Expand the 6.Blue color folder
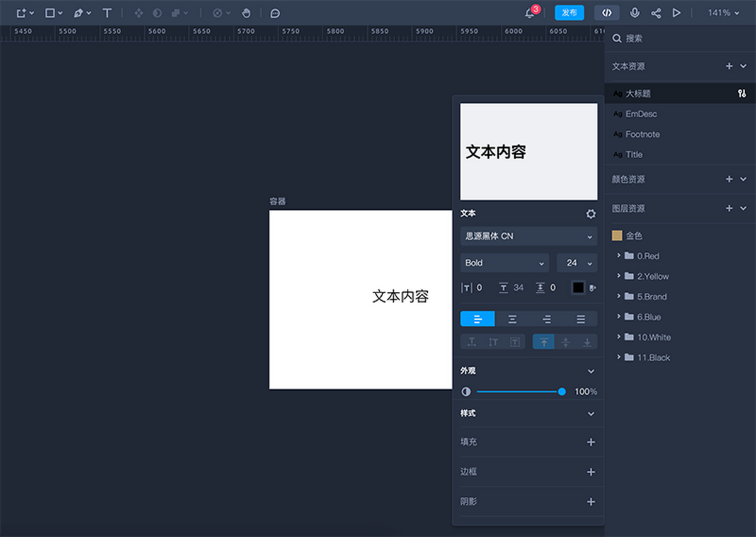Screen dimensions: 756x537 [x=619, y=316]
